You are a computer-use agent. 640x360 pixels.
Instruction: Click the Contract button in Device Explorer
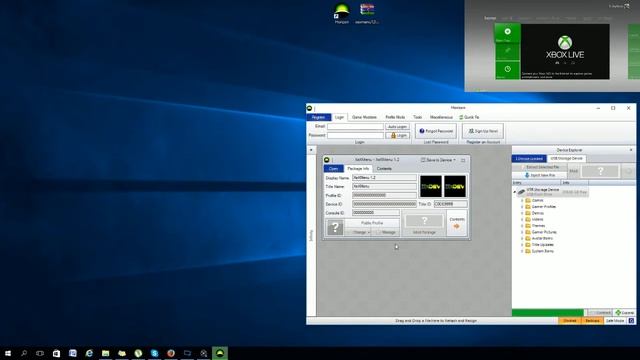click(600, 313)
